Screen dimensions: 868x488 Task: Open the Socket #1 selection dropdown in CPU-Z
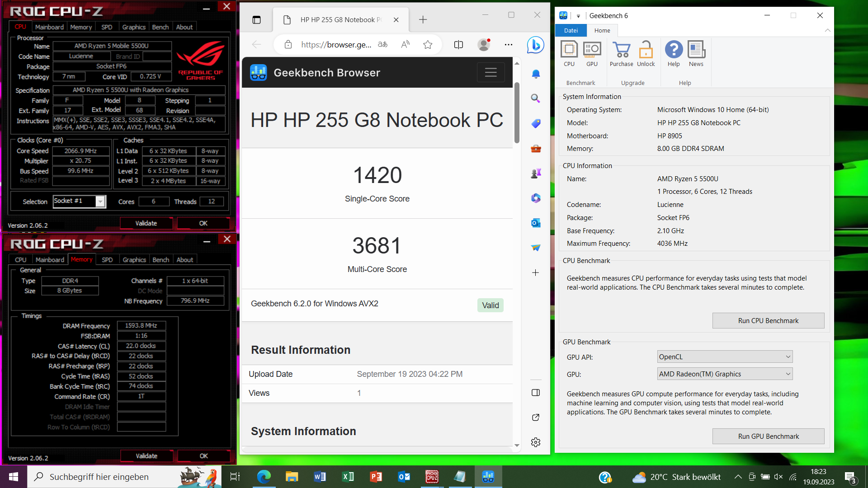(x=100, y=202)
